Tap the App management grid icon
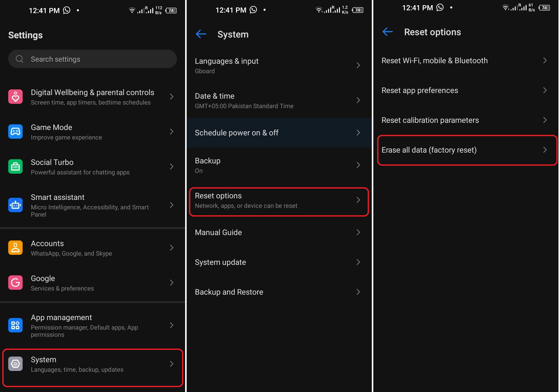 click(15, 325)
